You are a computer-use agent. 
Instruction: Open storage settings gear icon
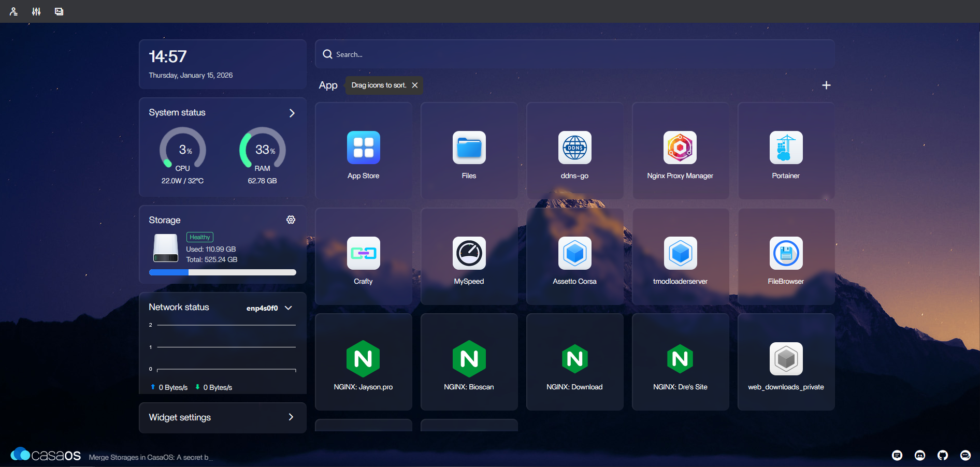291,220
